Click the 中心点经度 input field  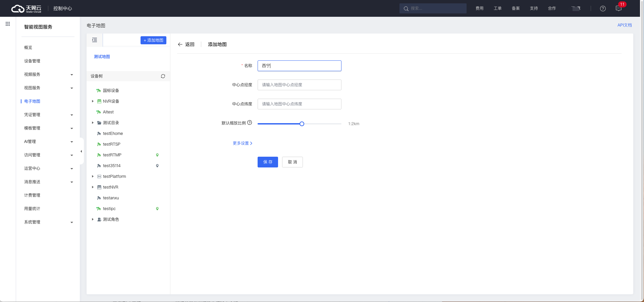pyautogui.click(x=299, y=85)
